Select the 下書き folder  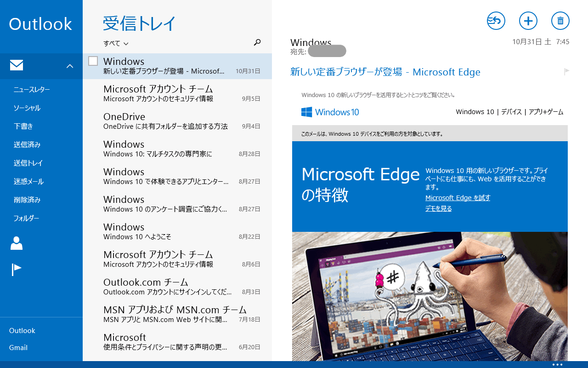click(23, 126)
